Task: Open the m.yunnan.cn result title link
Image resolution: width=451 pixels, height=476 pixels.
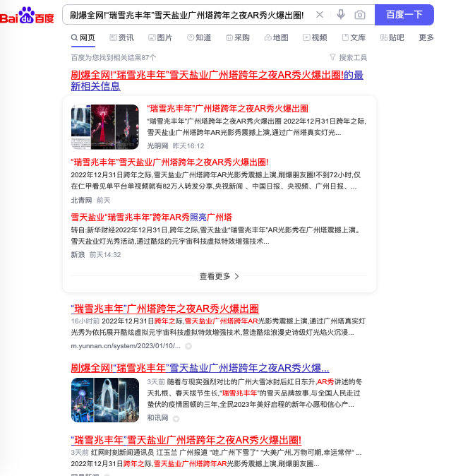Action: (x=165, y=309)
